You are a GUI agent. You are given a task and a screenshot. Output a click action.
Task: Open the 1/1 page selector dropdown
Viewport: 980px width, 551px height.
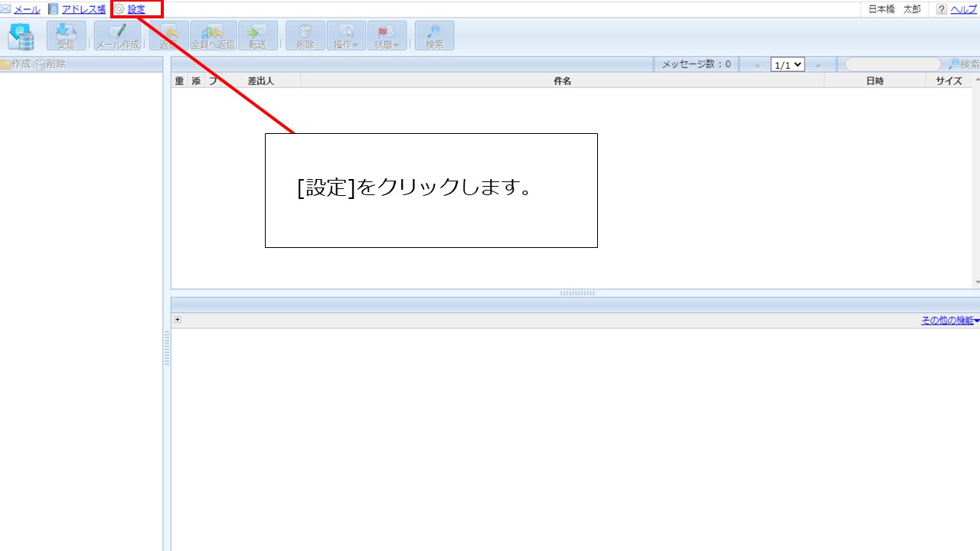tap(788, 65)
